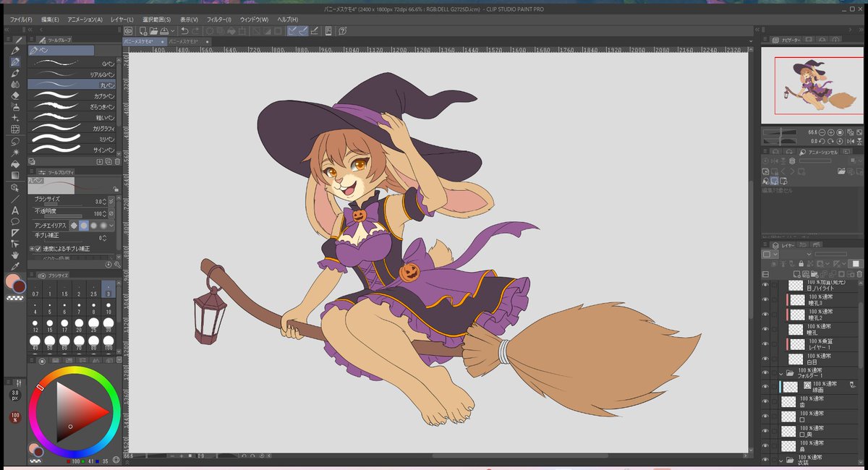Select the Gradient tool
This screenshot has height=470, width=868.
[x=15, y=175]
